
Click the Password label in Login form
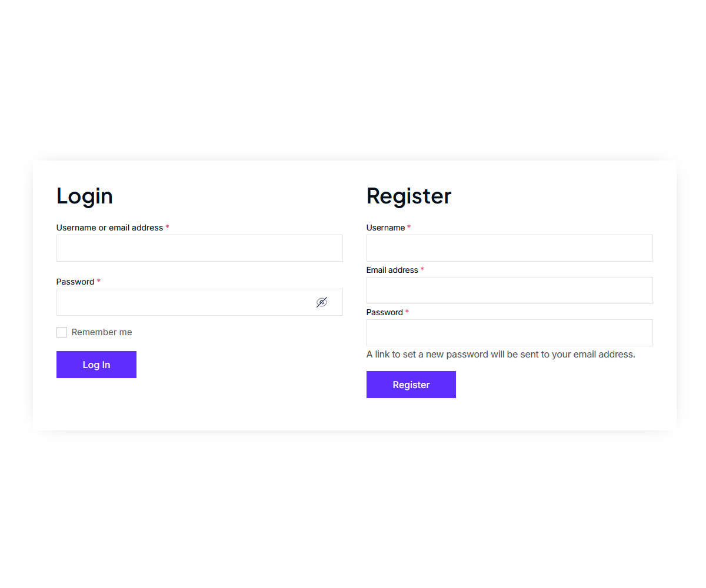coord(75,282)
